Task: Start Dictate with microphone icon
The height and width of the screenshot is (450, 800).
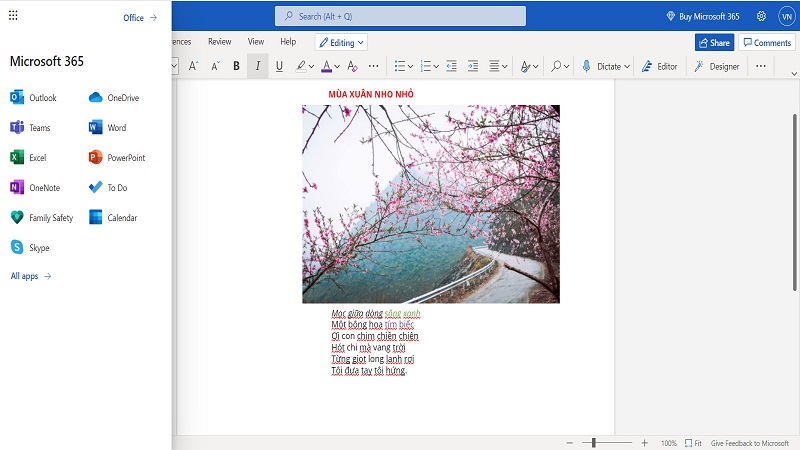Action: [587, 66]
